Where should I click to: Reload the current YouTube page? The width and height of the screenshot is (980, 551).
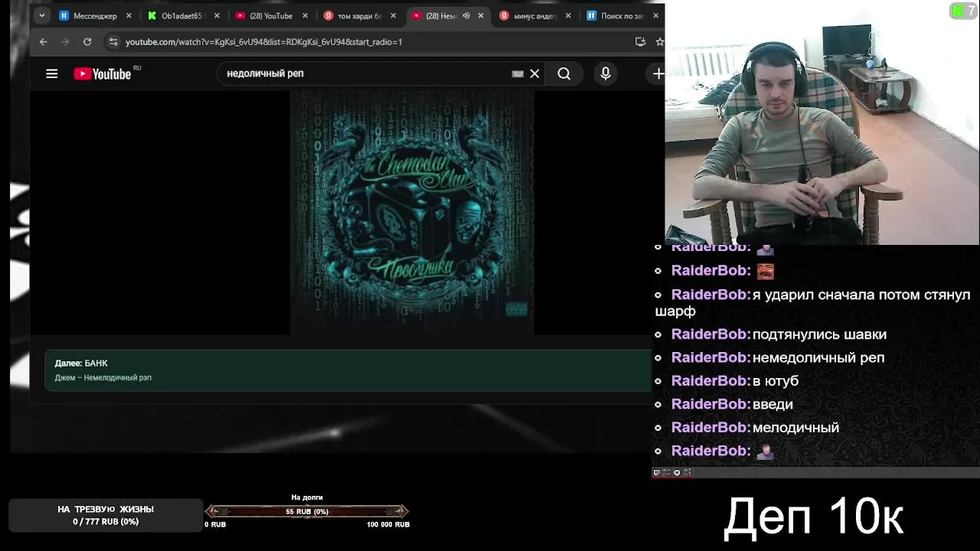pyautogui.click(x=87, y=42)
